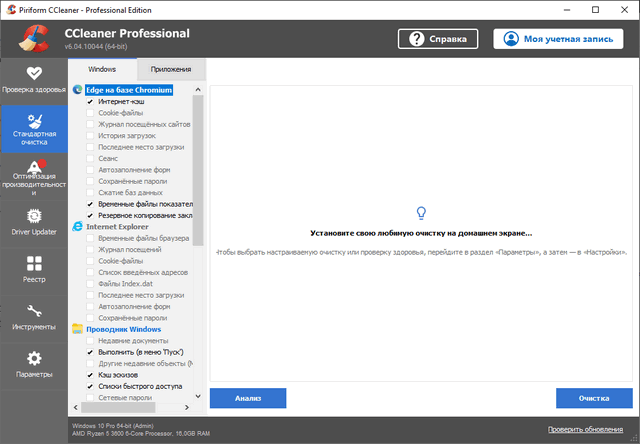The width and height of the screenshot is (640, 444).
Task: Click the horizontal scrollbar thumb
Action: [118, 407]
